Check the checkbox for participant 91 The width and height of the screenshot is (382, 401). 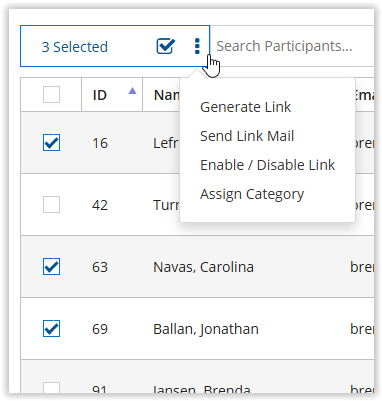[x=51, y=388]
